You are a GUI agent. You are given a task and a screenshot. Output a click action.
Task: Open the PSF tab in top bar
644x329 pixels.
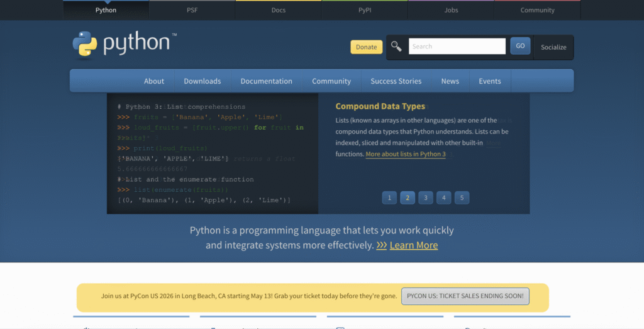192,10
